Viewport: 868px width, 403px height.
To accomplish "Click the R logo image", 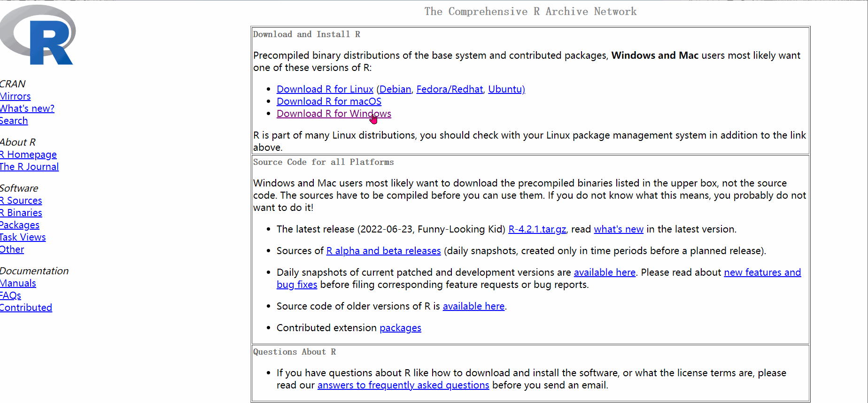I will tap(38, 34).
